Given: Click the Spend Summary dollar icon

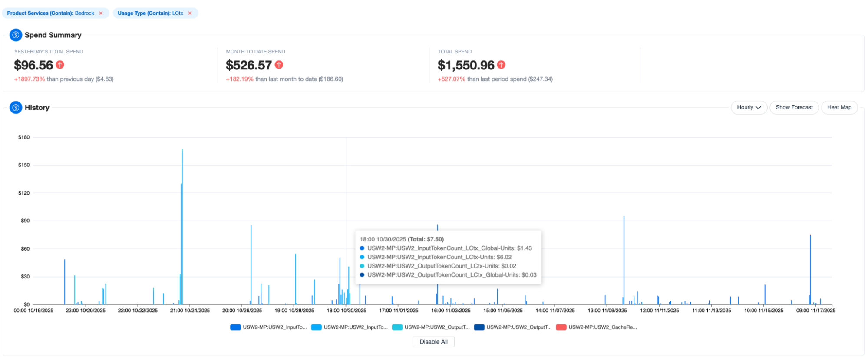Looking at the screenshot, I should (x=16, y=35).
